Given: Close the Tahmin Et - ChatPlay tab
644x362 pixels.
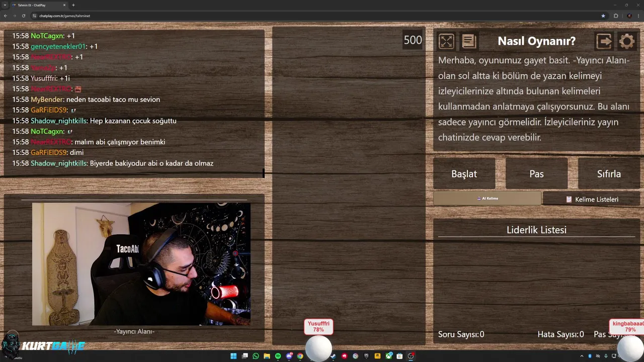Looking at the screenshot, I should (x=65, y=5).
